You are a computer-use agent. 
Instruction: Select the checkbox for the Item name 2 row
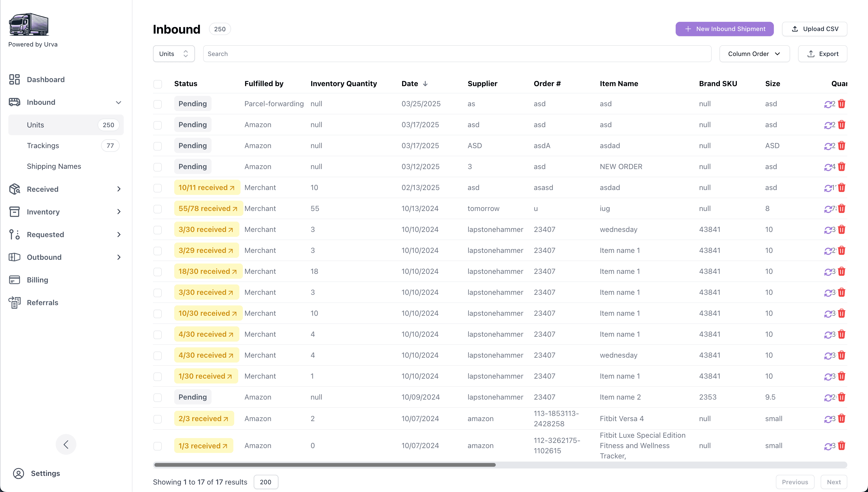pos(158,397)
